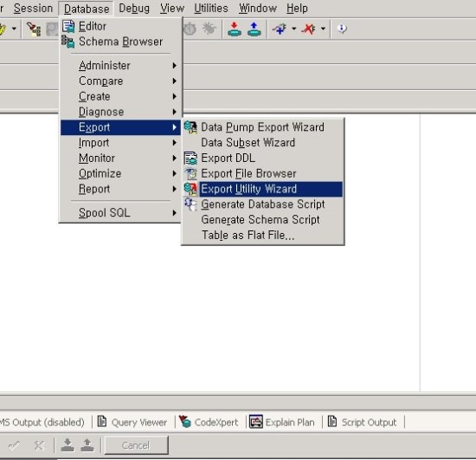Switch to DBMS Output (disabled) tab
The height and width of the screenshot is (460, 476).
pyautogui.click(x=42, y=423)
